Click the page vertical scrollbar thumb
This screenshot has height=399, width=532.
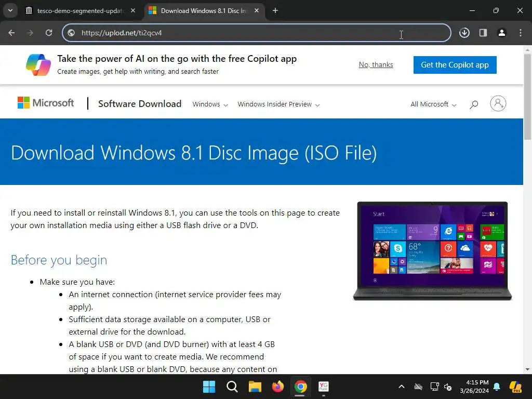tap(527, 97)
